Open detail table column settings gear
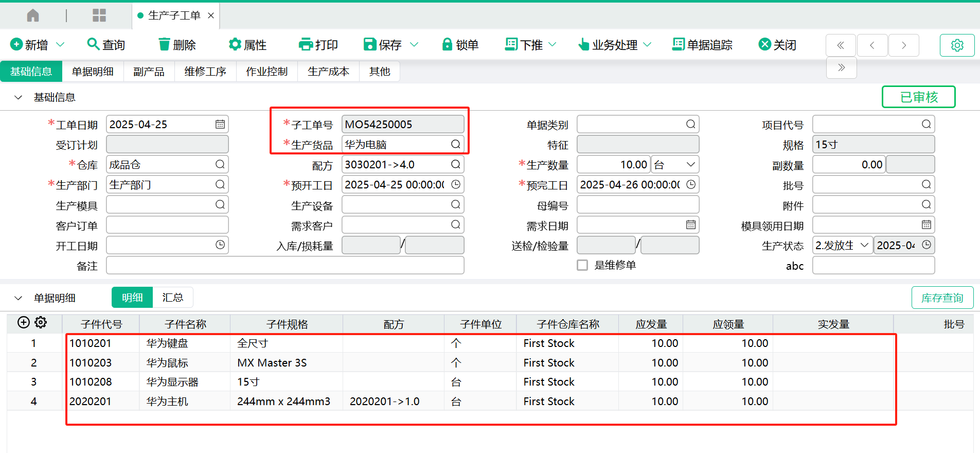The image size is (980, 453). pyautogui.click(x=41, y=322)
